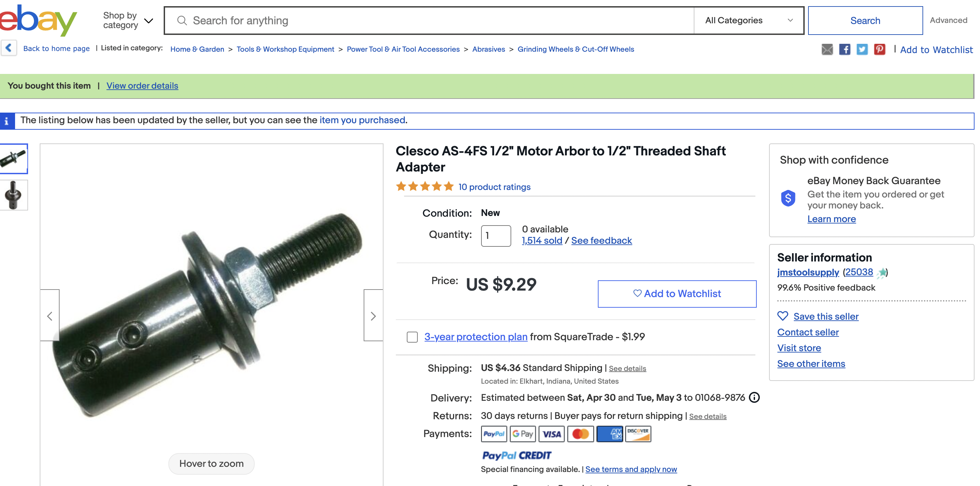Show next product image arrow
The image size is (980, 486).
point(373,316)
